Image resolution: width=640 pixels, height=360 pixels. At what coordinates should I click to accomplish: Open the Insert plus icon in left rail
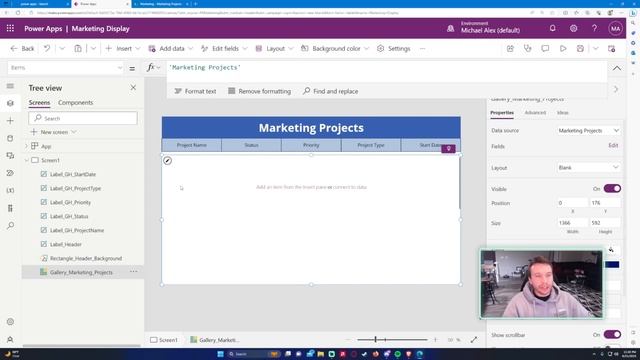(x=10, y=121)
